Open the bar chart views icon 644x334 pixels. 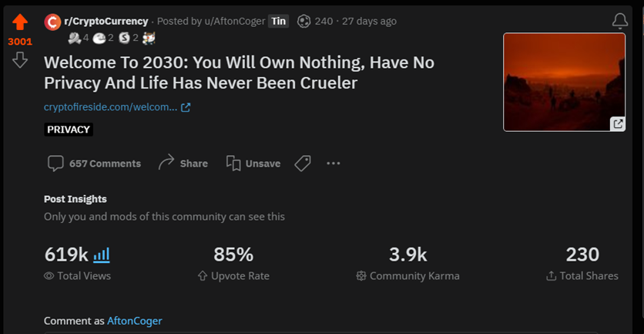tap(102, 255)
